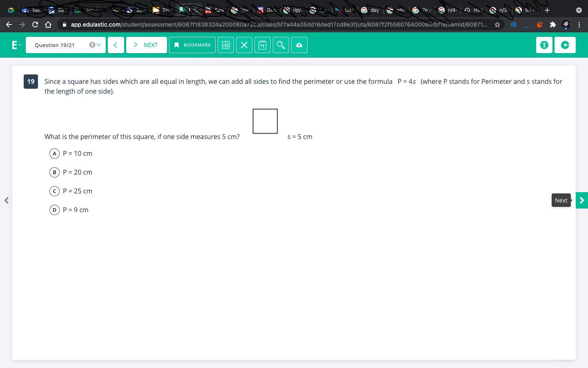Click the cloud upload icon

[x=299, y=45]
